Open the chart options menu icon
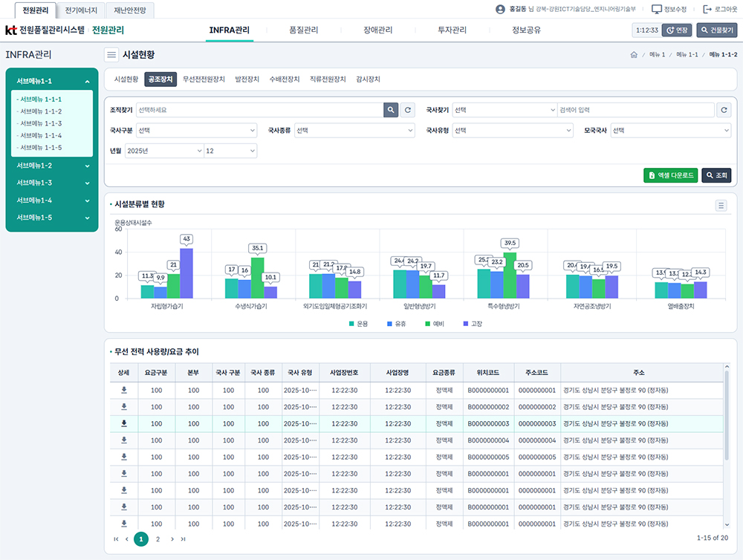Viewport: 743px width, 560px height. tap(721, 206)
